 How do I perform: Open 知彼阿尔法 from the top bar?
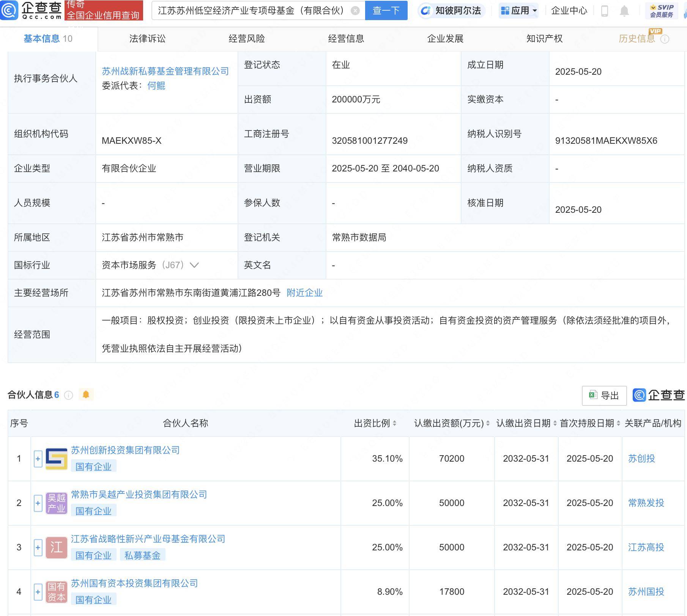tap(451, 11)
